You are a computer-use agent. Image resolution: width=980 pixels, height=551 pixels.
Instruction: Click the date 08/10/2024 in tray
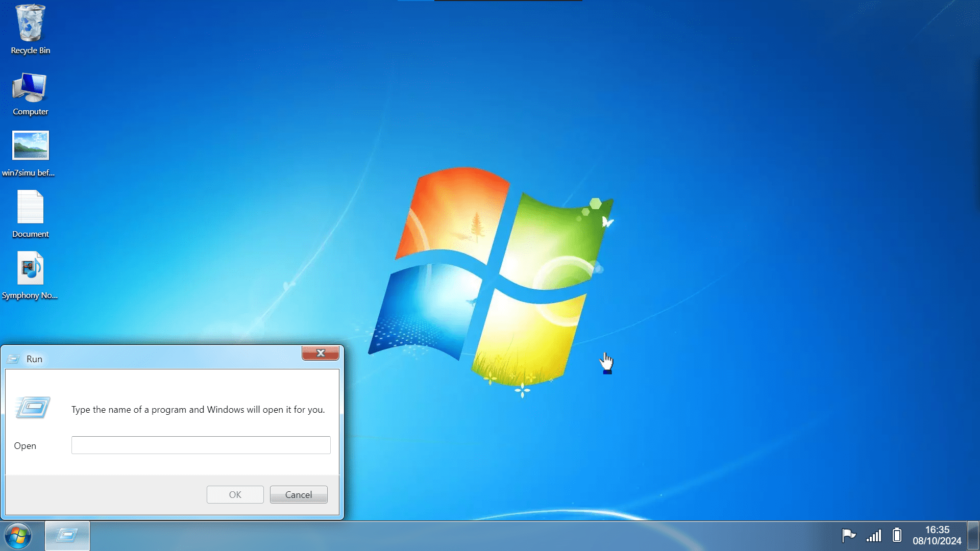937,541
